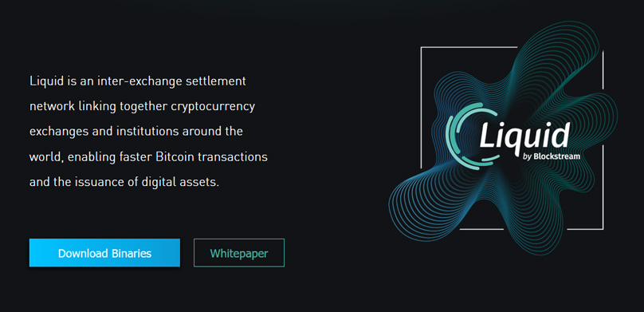
Task: Open the Whitepaper link button
Action: [x=239, y=253]
